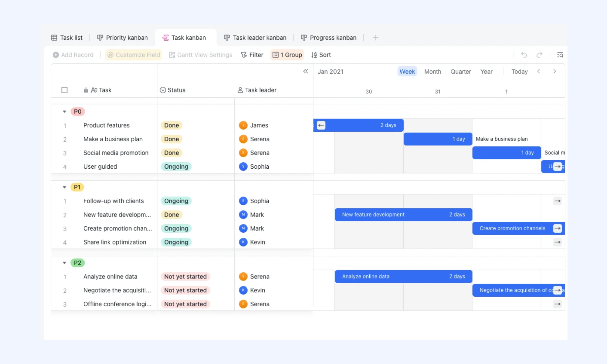Screen dimensions: 607x364
Task: Click right arrow on Negotiate the acquisition bar
Action: [x=558, y=290]
